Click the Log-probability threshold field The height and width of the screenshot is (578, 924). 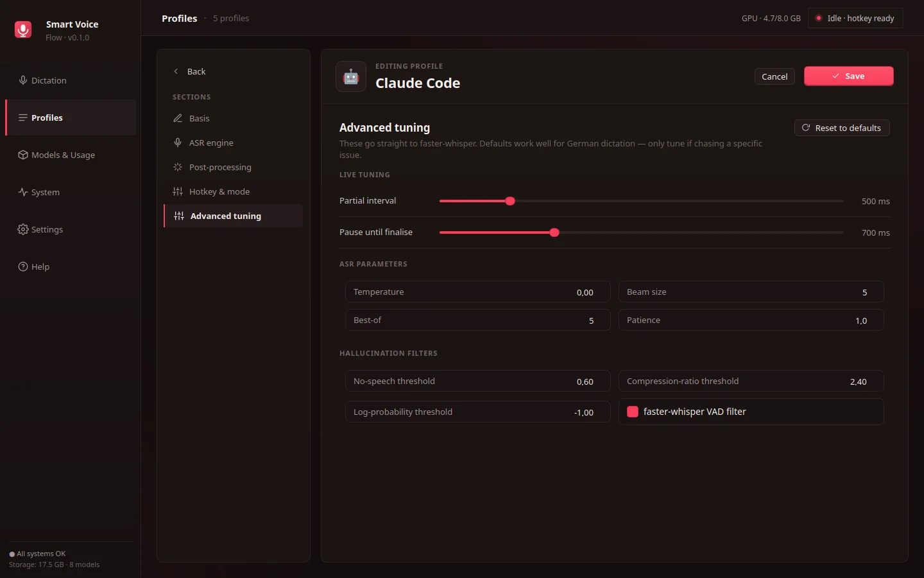[477, 412]
